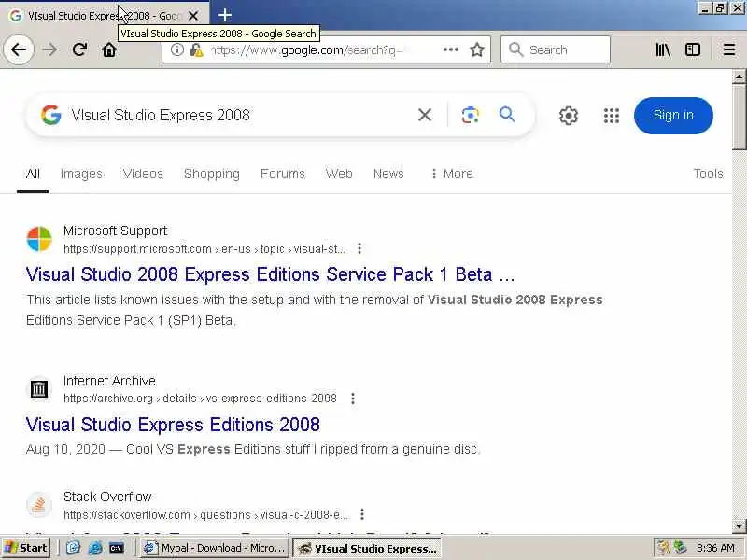The width and height of the screenshot is (747, 560).
Task: Switch to Web results
Action: pyautogui.click(x=339, y=174)
